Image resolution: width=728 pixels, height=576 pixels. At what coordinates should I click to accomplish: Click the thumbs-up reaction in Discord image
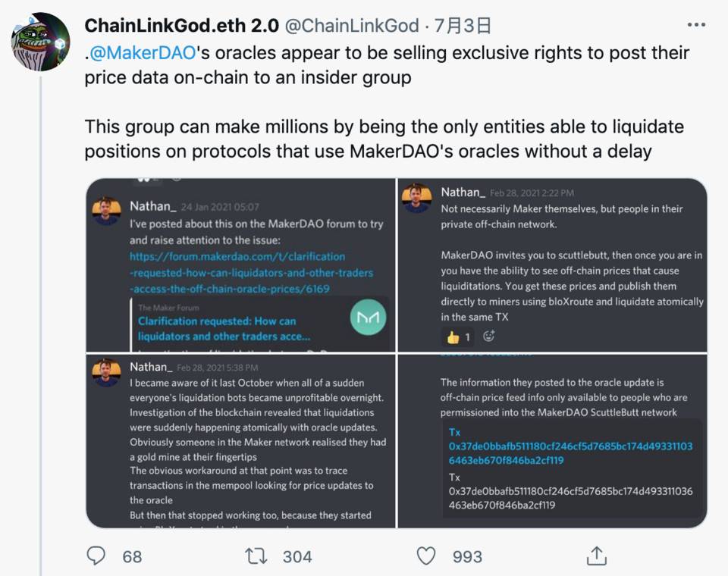(458, 337)
